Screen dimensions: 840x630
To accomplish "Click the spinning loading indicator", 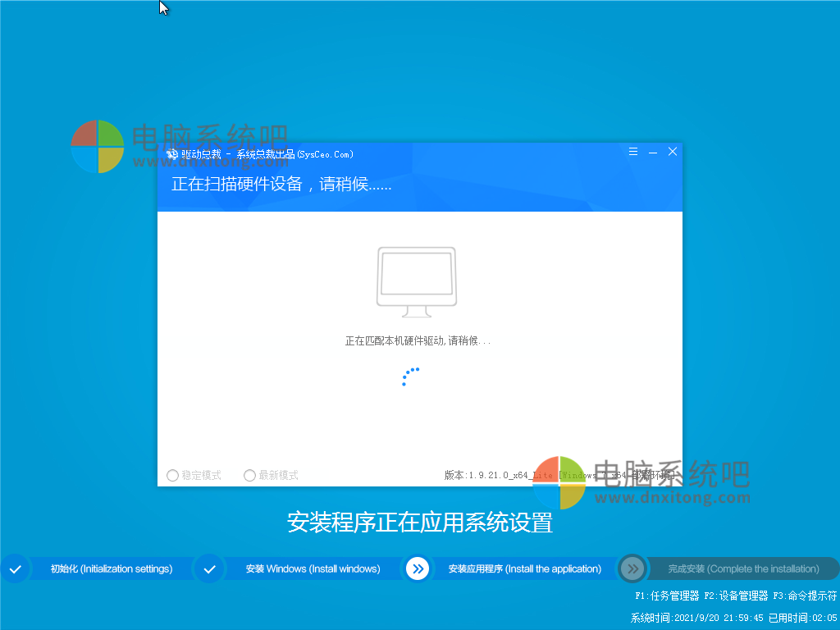I will pyautogui.click(x=410, y=377).
